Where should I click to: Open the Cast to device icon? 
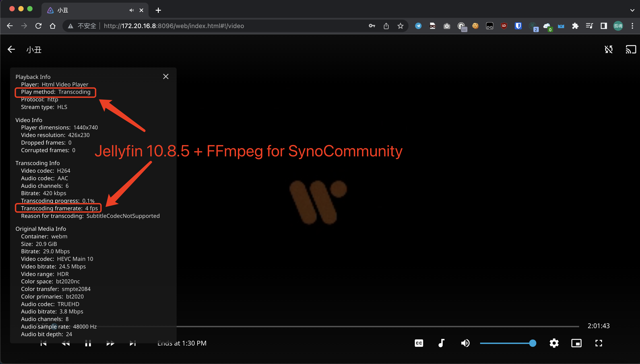630,49
